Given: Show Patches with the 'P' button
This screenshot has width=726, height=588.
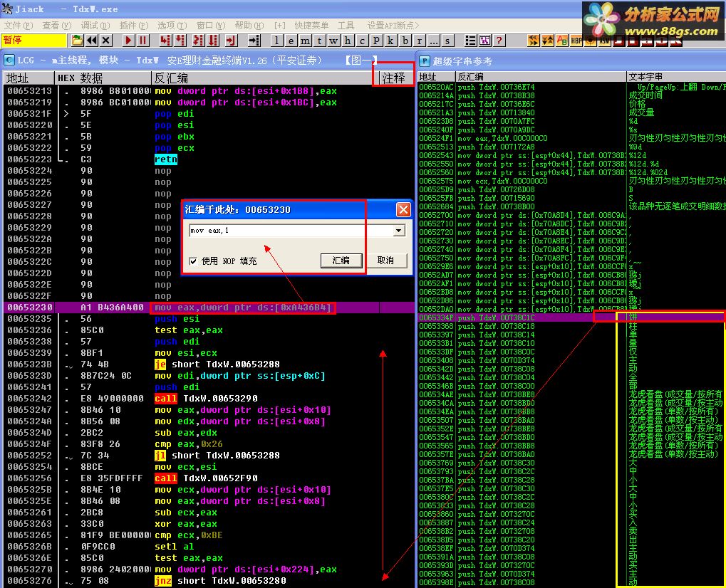Looking at the screenshot, I should point(376,41).
